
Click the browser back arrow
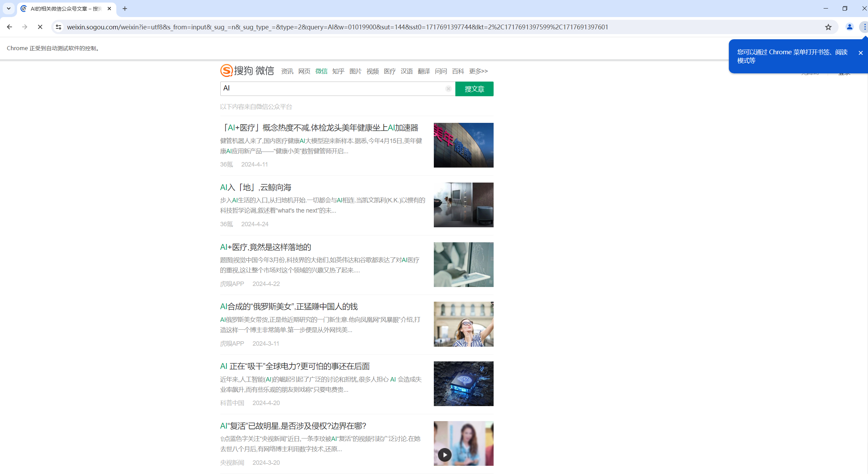point(9,27)
